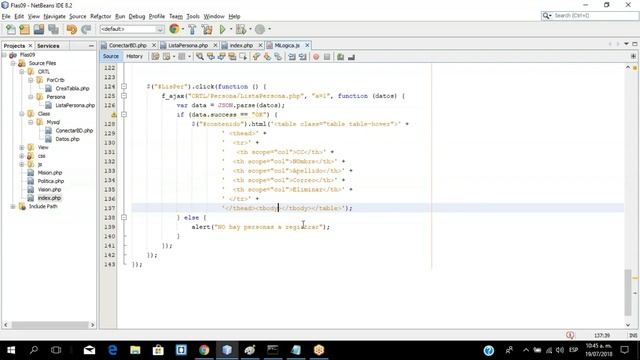Open the Debug Project dropdown arrow

pyautogui.click(x=250, y=29)
